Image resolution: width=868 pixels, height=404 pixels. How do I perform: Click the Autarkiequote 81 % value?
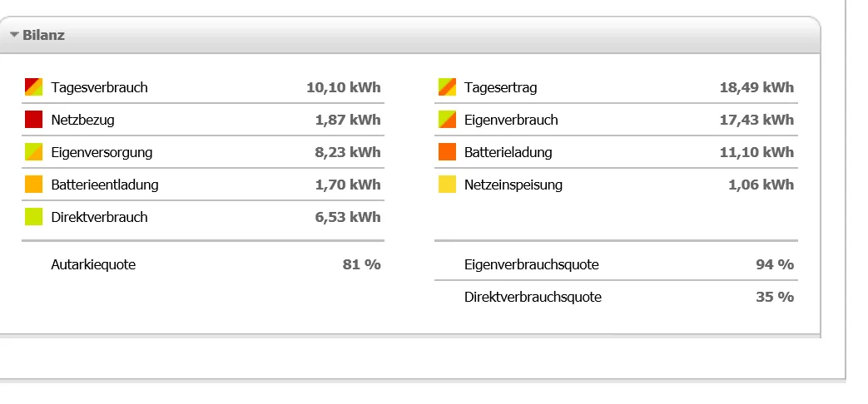[x=362, y=264]
